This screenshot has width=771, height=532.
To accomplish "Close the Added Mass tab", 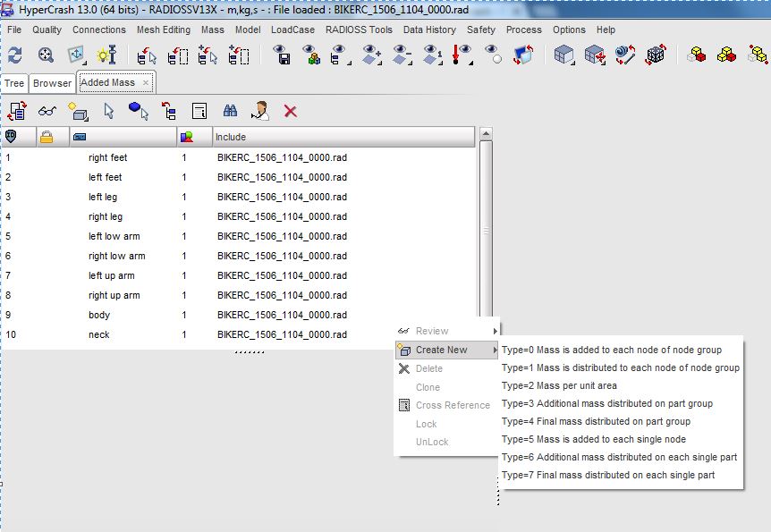I will pos(146,82).
